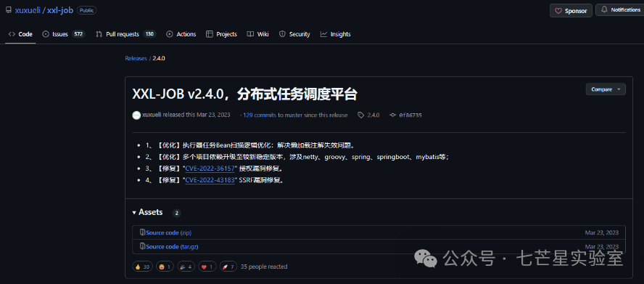Image resolution: width=644 pixels, height=284 pixels.
Task: Collapse the Assets section triangle
Action: 134,213
